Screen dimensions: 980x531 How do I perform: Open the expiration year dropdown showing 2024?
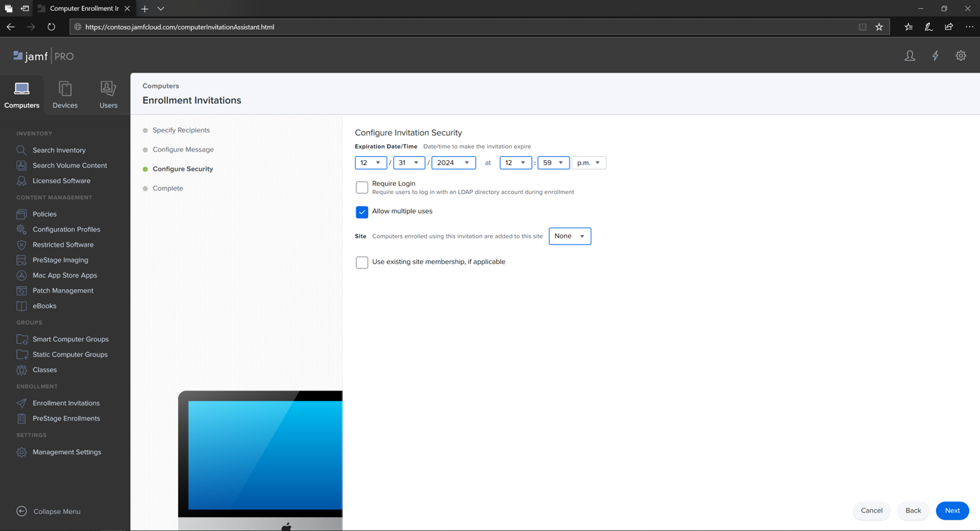[x=453, y=163]
